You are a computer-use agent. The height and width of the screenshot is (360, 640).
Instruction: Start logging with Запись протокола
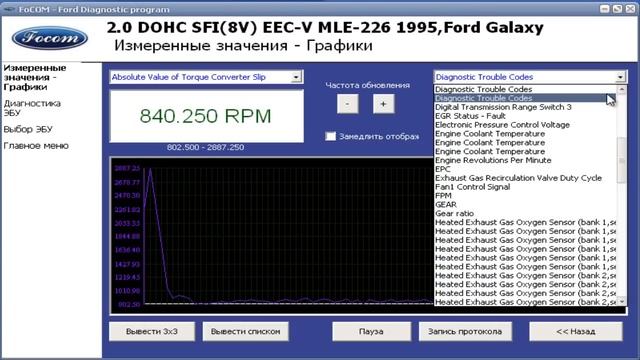tap(465, 331)
